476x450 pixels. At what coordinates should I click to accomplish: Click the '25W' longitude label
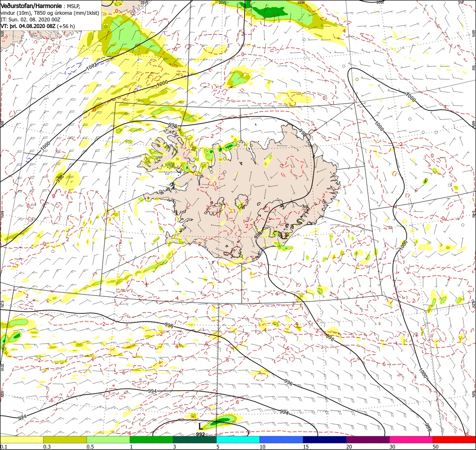(144, 2)
